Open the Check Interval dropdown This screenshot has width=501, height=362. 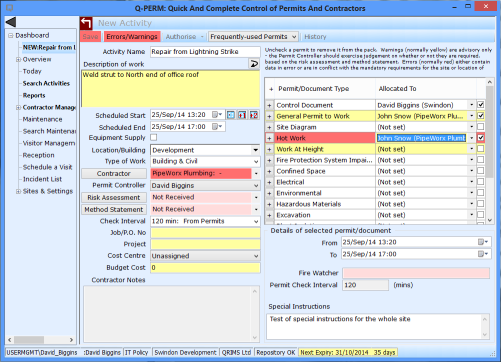[256, 221]
